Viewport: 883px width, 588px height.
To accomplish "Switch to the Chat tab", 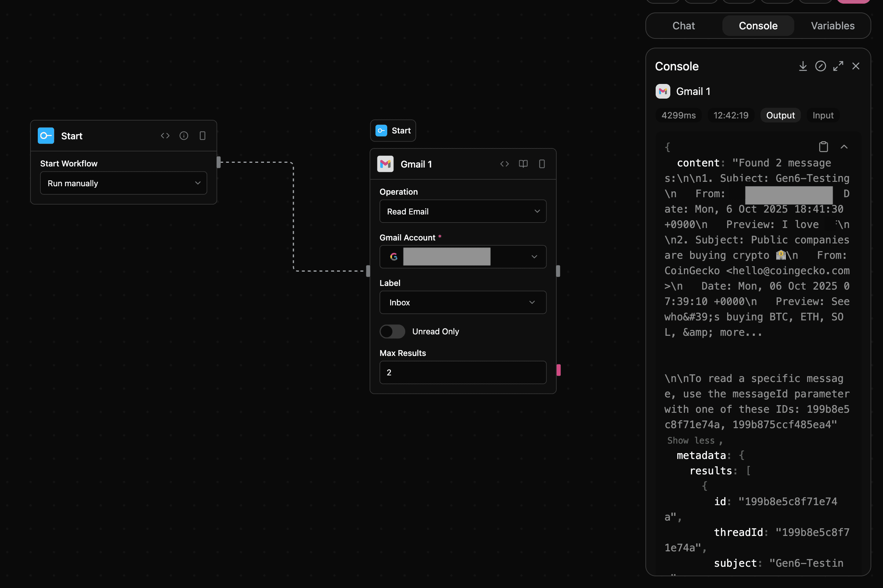I will coord(684,26).
